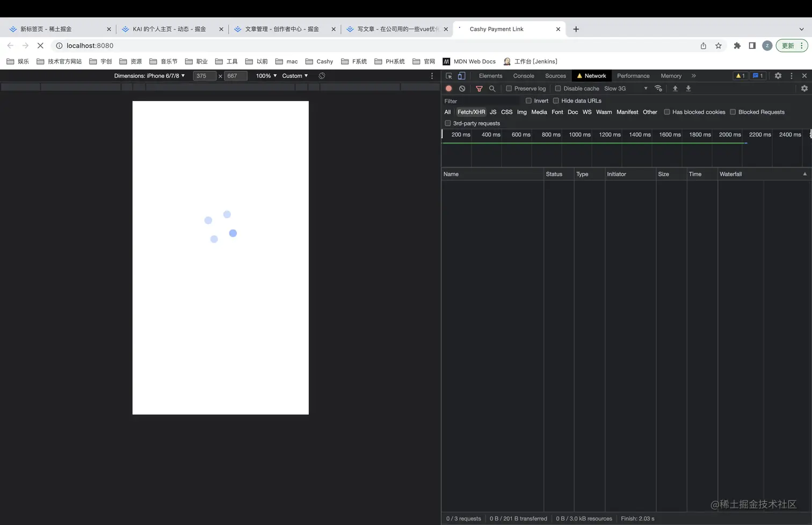Expand the browser tab search chevron

click(802, 29)
